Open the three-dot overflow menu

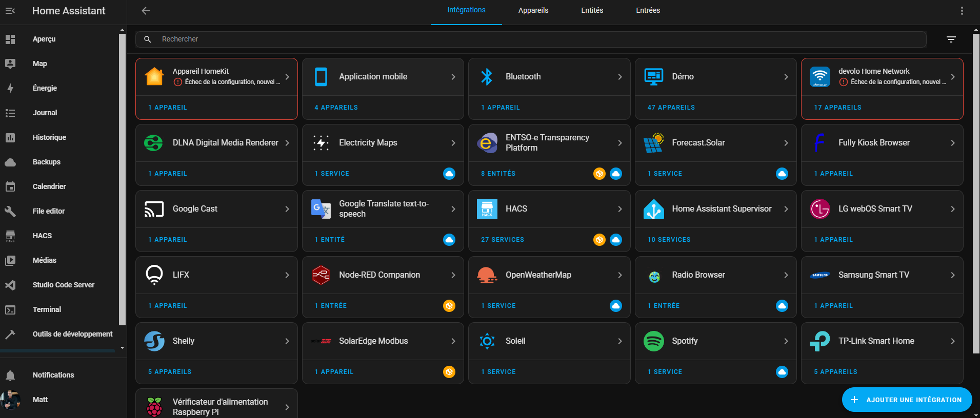(962, 11)
